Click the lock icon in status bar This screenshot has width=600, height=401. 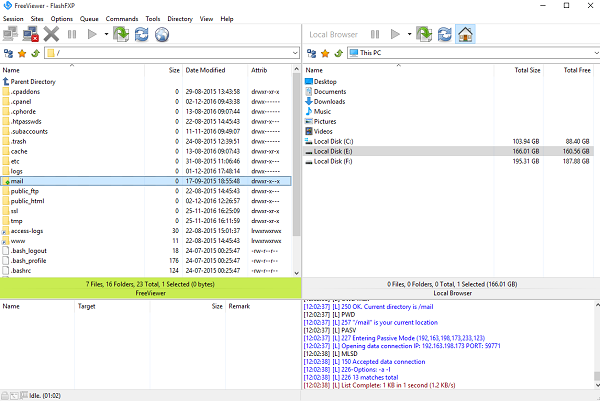click(5, 396)
